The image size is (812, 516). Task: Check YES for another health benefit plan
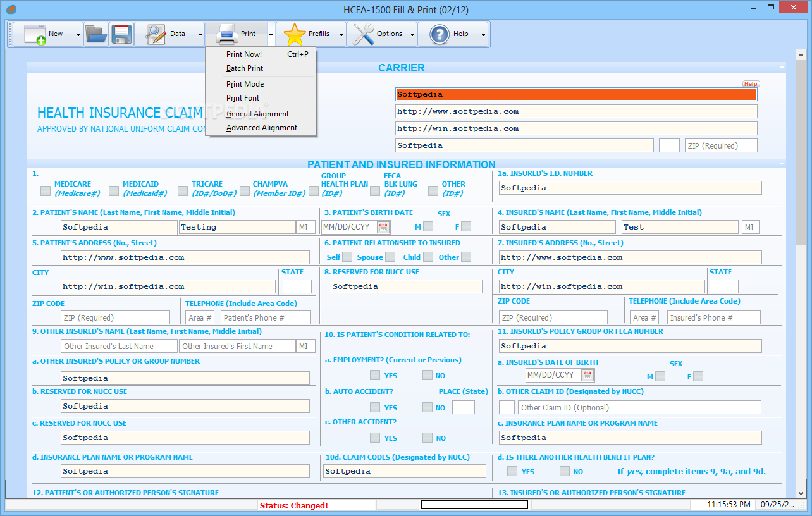click(512, 471)
